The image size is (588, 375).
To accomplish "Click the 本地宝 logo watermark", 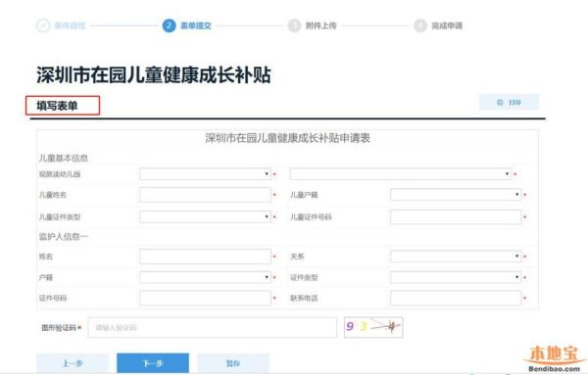I will (x=554, y=358).
